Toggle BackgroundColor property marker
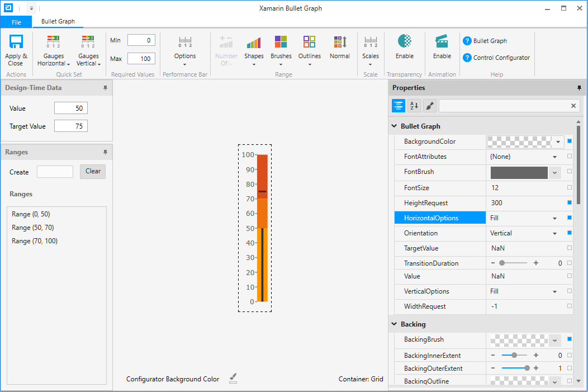This screenshot has height=392, width=588. coord(570,141)
